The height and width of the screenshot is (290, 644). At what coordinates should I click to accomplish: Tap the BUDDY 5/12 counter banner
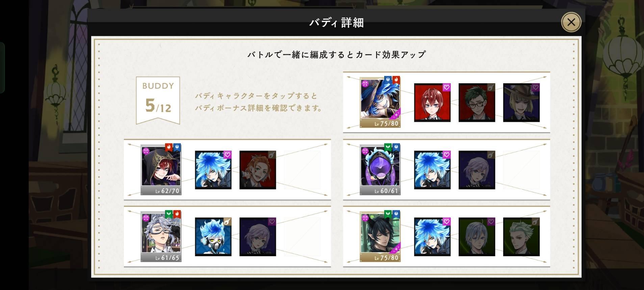158,100
